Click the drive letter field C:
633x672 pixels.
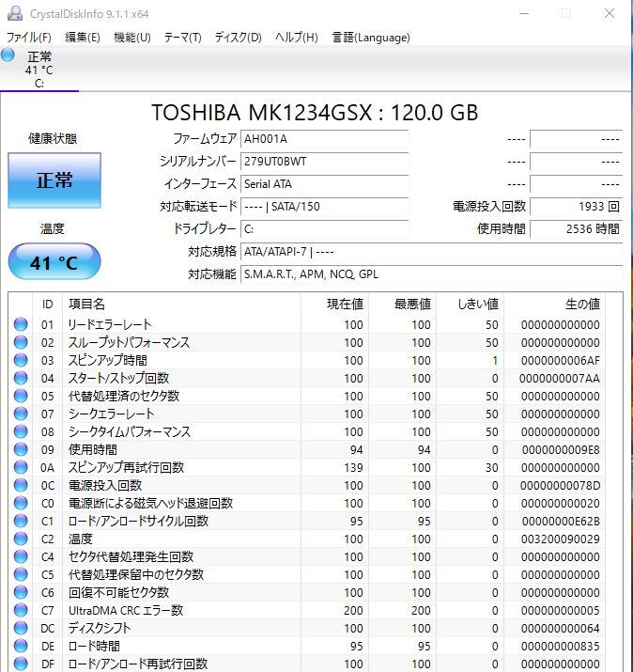[x=324, y=229]
